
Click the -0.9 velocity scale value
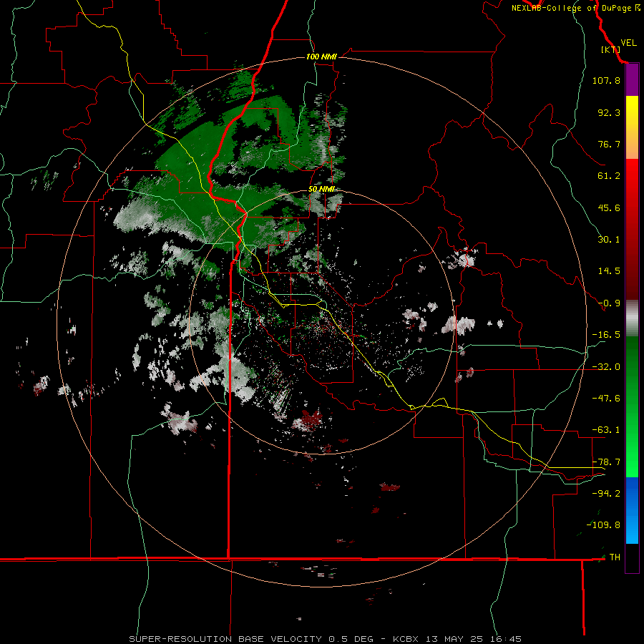click(609, 303)
